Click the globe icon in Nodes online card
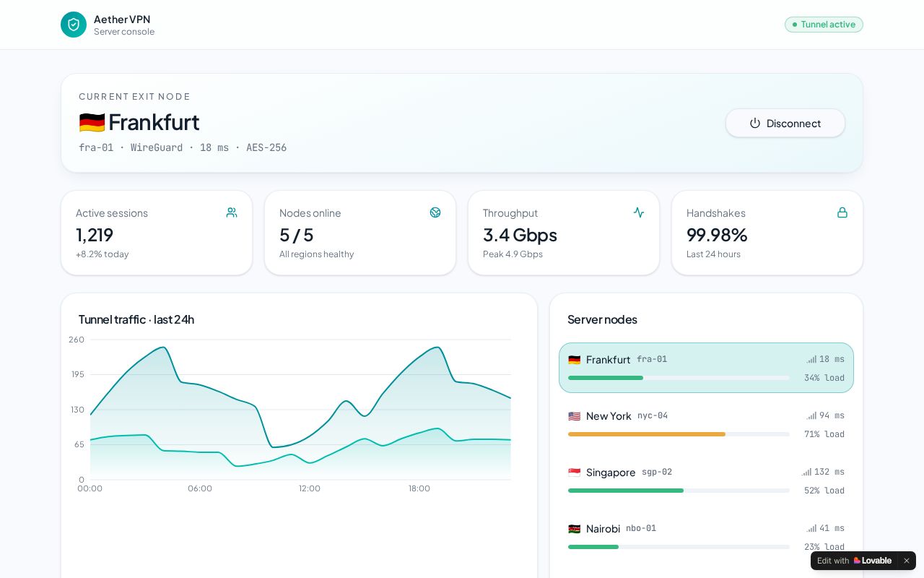Viewport: 924px width, 578px height. 435,212
